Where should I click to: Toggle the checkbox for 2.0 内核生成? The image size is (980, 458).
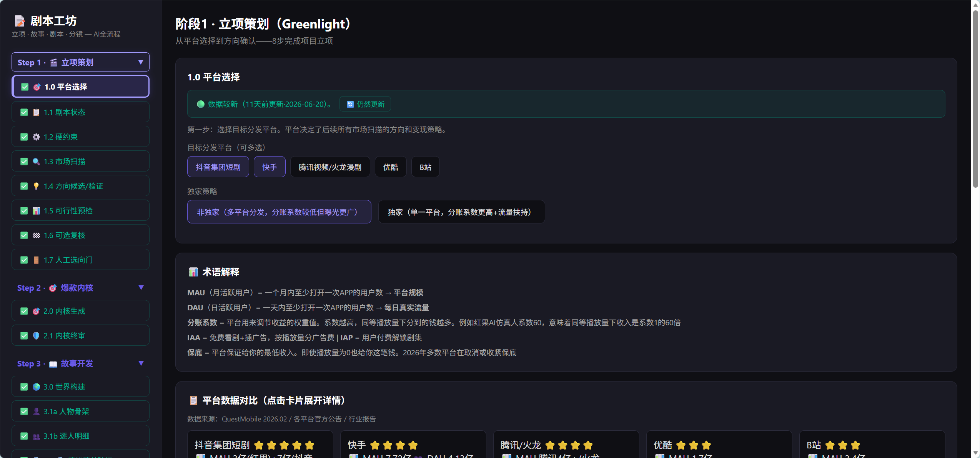click(x=24, y=311)
